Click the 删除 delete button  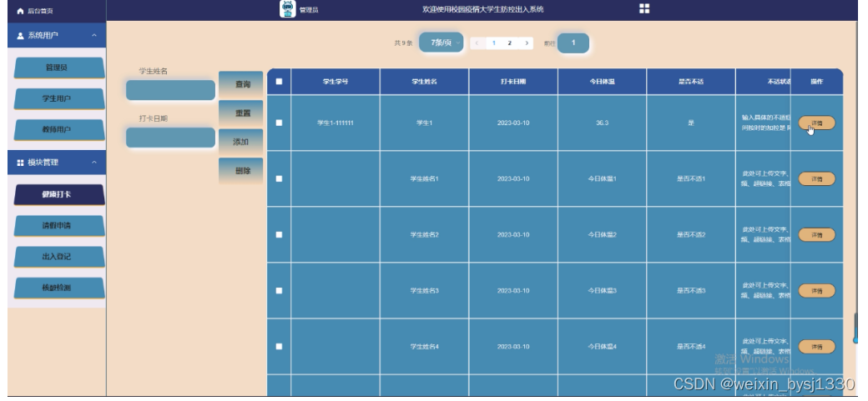(x=241, y=171)
